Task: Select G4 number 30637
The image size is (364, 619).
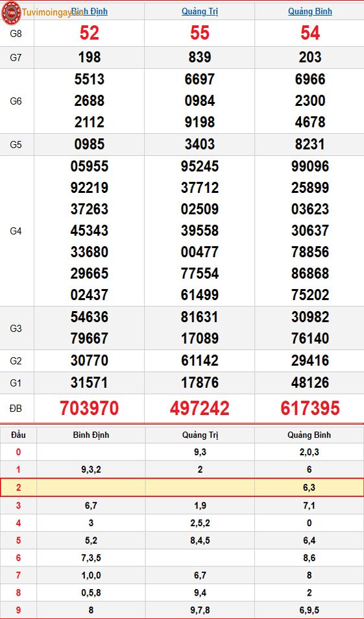Action: tap(310, 231)
